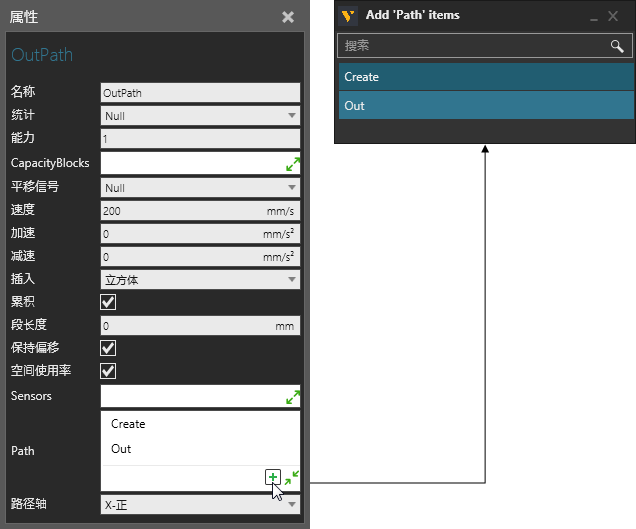
Task: Open the 统计 dropdown
Action: coord(200,116)
